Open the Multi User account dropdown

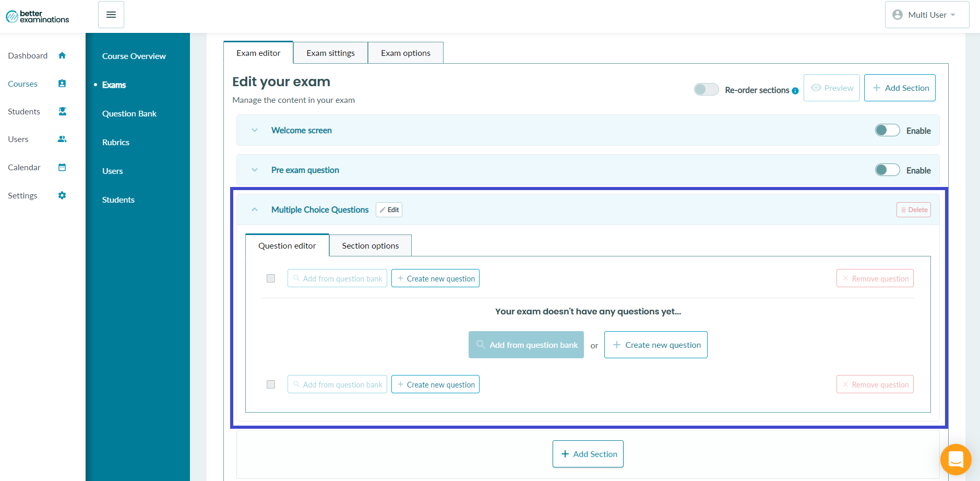[927, 15]
